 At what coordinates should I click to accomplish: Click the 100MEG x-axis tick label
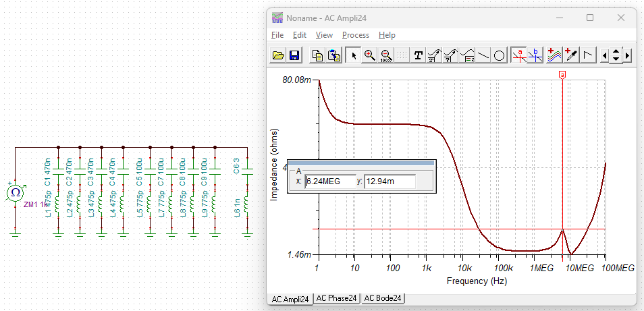tap(618, 268)
